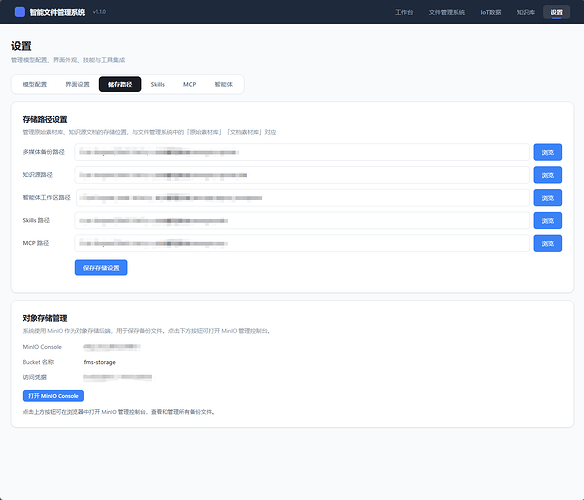Select the 储存路径 tab
Viewport: 584px width, 500px height.
point(120,84)
